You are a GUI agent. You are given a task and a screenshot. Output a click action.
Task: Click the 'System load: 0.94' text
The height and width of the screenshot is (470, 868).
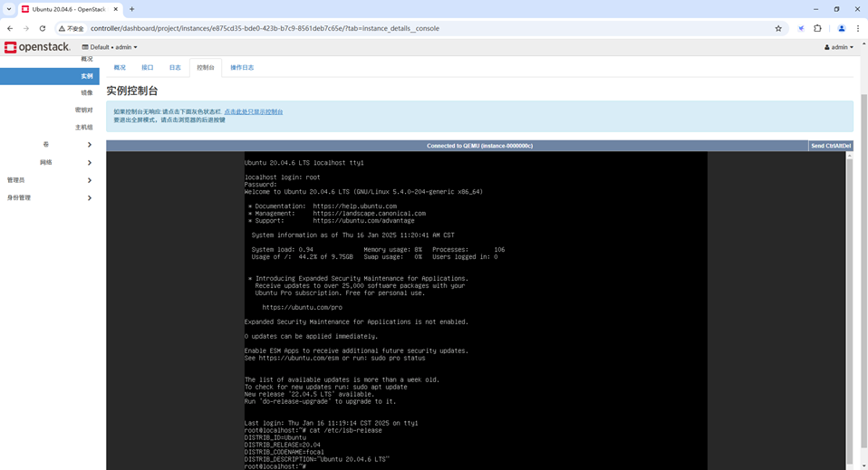[283, 250]
